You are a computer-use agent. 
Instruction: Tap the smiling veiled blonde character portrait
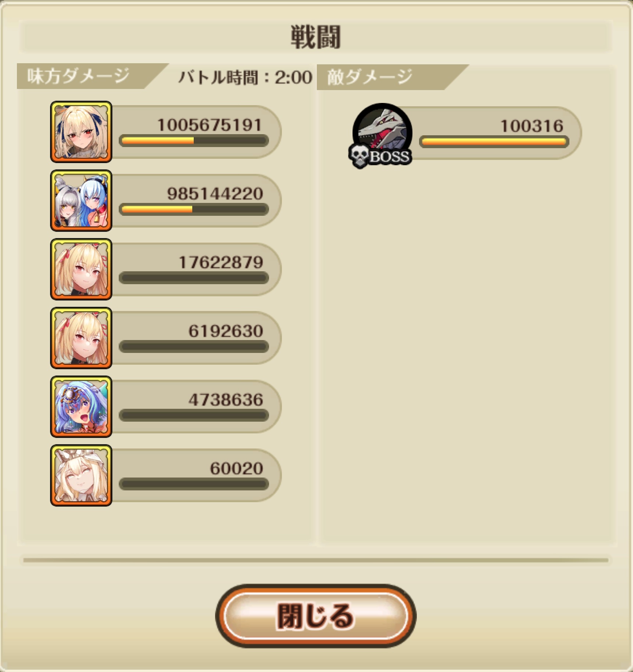point(81,475)
